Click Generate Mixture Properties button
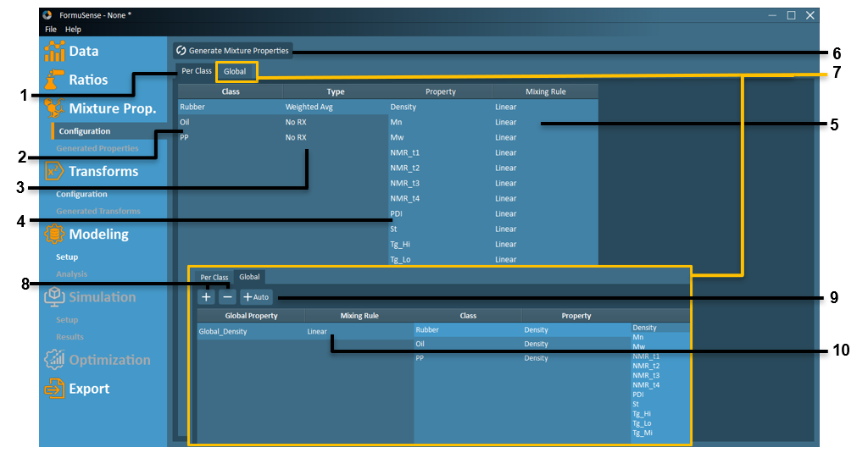Image resolution: width=868 pixels, height=453 pixels. pos(232,50)
